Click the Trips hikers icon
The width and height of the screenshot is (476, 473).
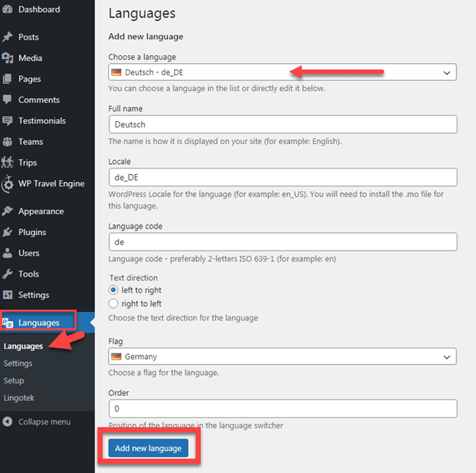tap(7, 162)
